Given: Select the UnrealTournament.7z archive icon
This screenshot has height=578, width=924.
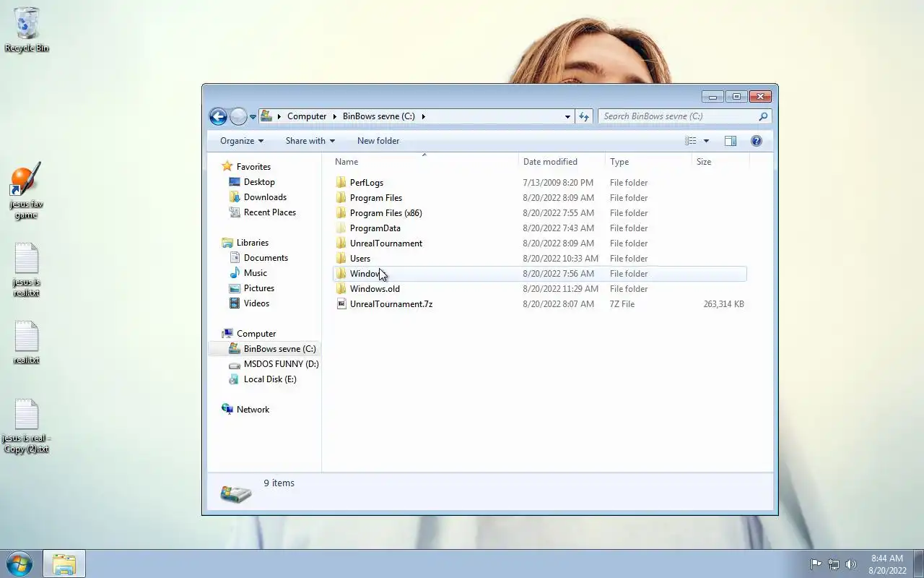Looking at the screenshot, I should click(341, 304).
